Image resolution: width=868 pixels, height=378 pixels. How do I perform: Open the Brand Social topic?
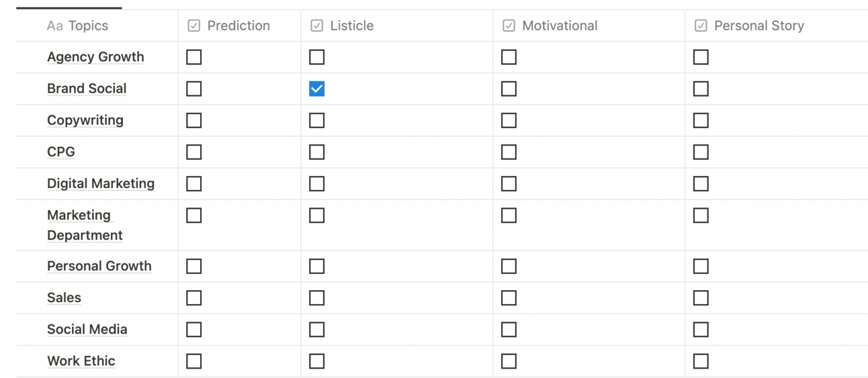pos(87,89)
